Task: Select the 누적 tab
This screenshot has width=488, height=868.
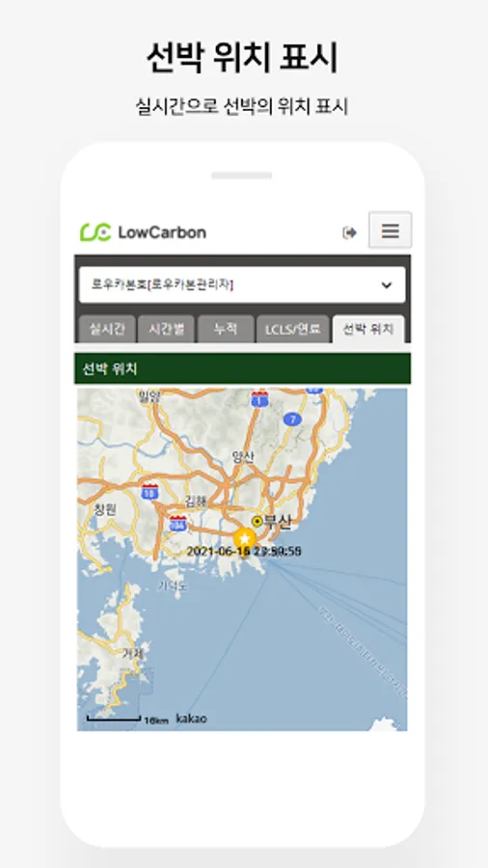Action: coord(226,330)
